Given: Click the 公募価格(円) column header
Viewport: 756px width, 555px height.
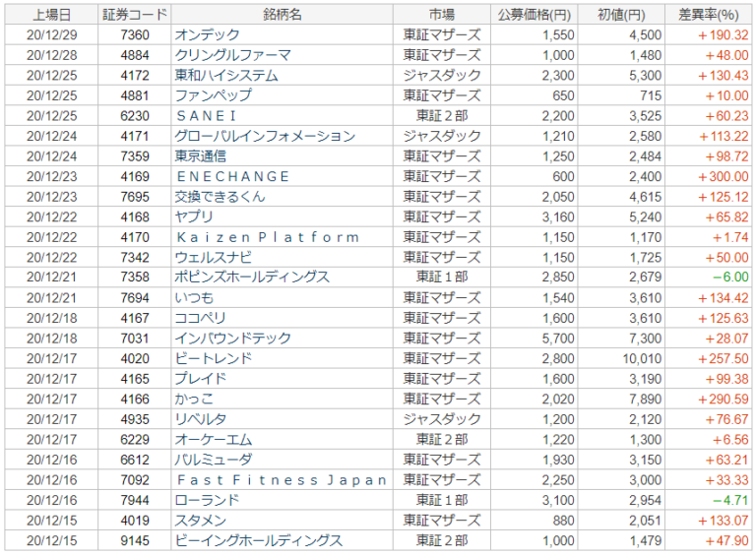Looking at the screenshot, I should (x=533, y=15).
